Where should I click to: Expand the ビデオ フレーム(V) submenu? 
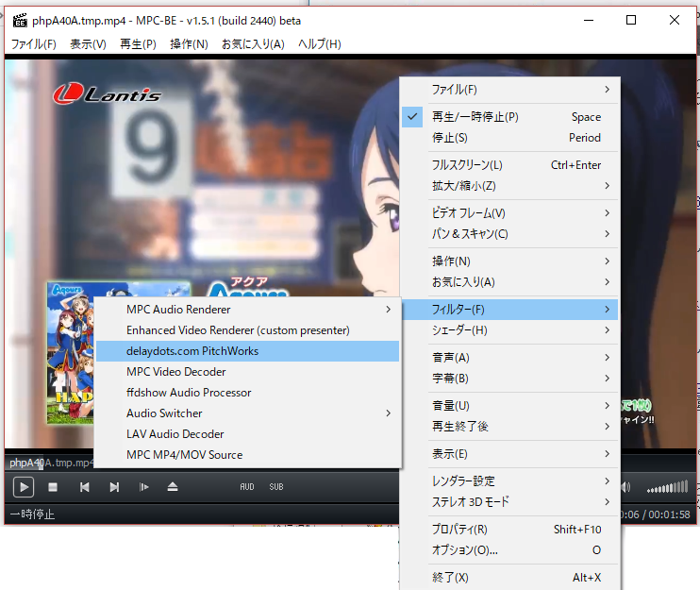509,213
